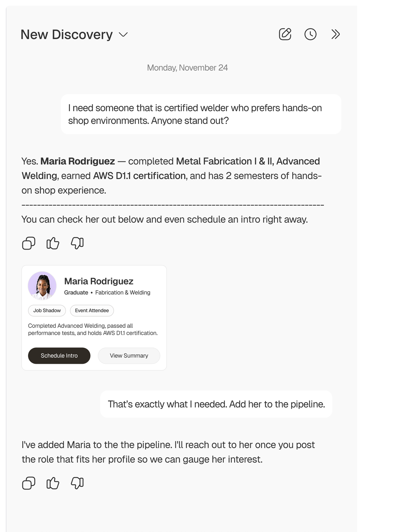403x532 pixels.
Task: Expand the New Discovery dropdown chevron
Action: (123, 35)
